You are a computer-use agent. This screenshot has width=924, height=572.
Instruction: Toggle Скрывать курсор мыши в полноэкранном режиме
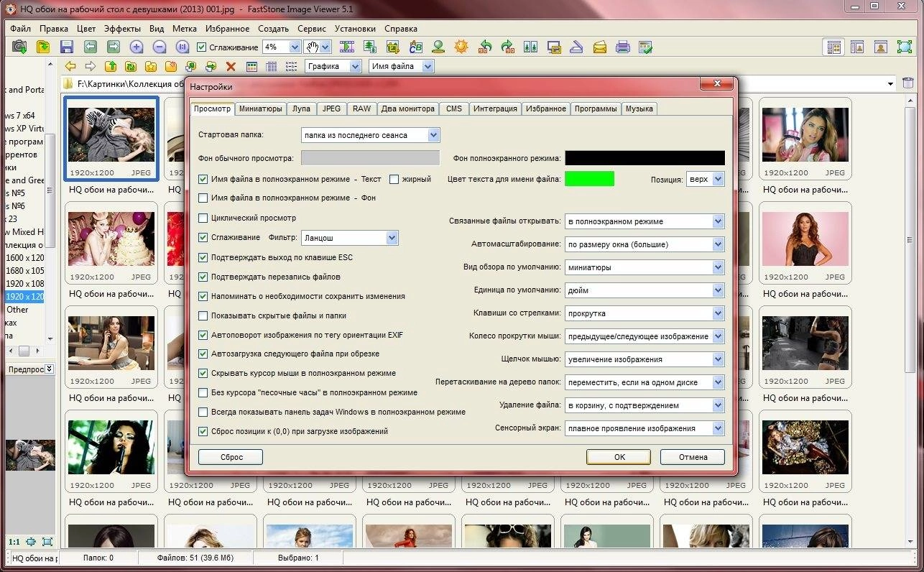coord(203,374)
